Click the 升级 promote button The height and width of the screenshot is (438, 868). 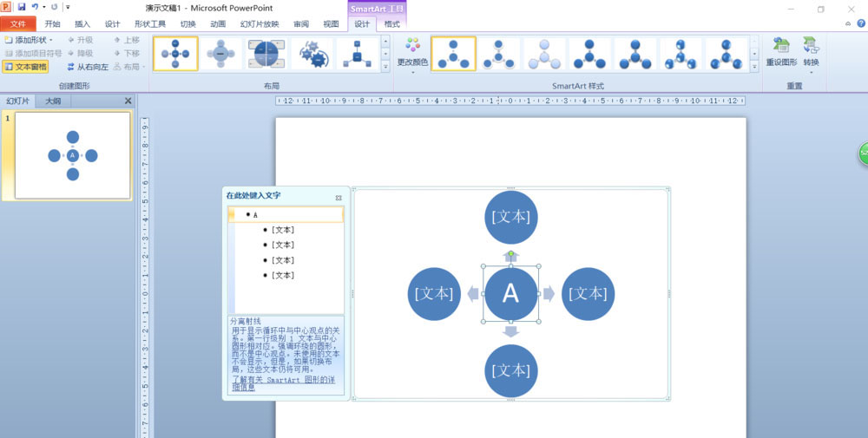tap(80, 40)
